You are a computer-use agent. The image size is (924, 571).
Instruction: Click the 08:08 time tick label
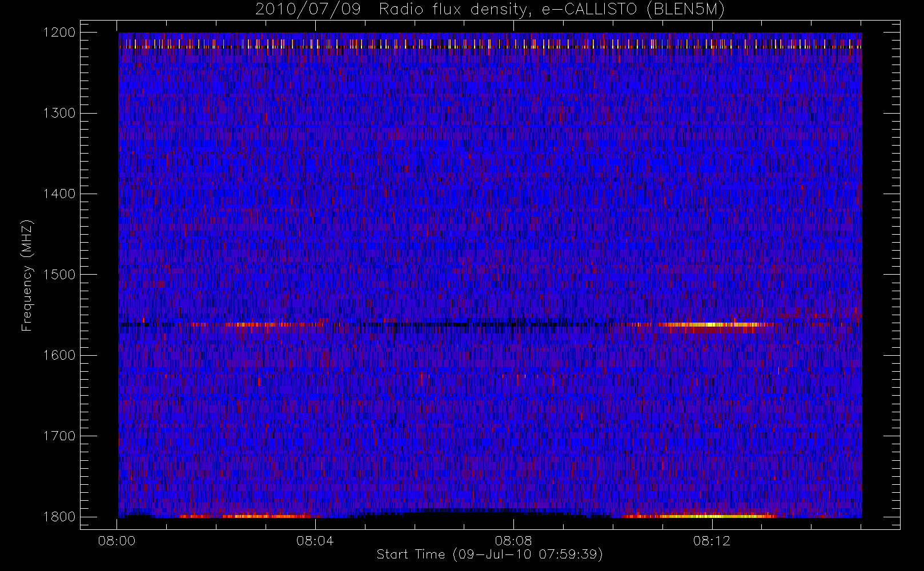click(x=513, y=541)
